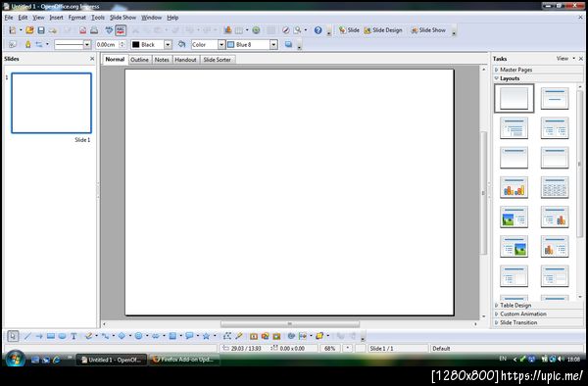Open OpenOffice Help question mark icon
Viewport: 588px width, 386px height.
(318, 30)
